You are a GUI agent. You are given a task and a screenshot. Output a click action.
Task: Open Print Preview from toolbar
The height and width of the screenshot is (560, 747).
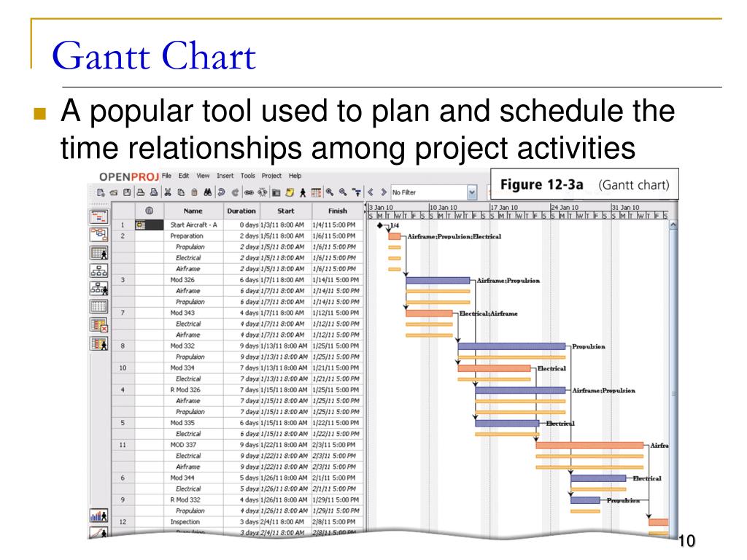[x=153, y=192]
